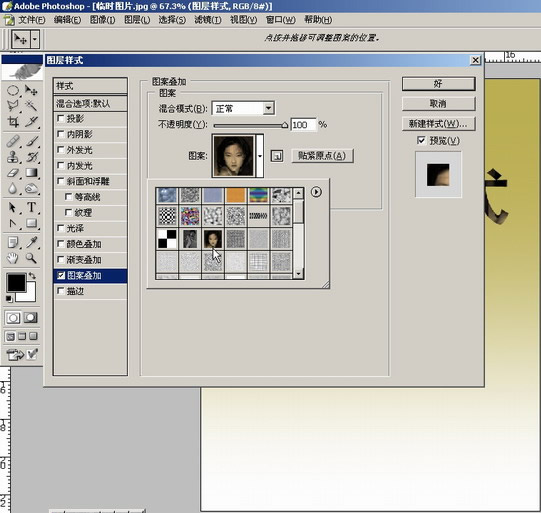Select the Brush tool

click(31, 141)
